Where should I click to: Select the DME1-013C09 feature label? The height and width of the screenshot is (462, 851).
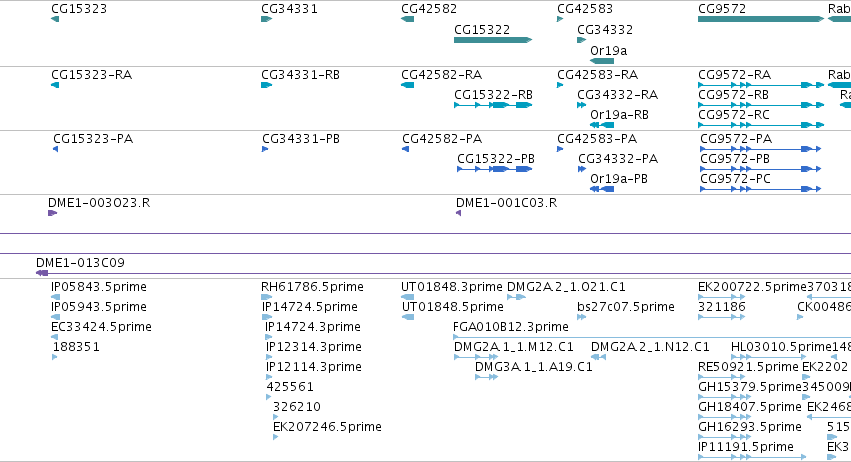tap(80, 263)
